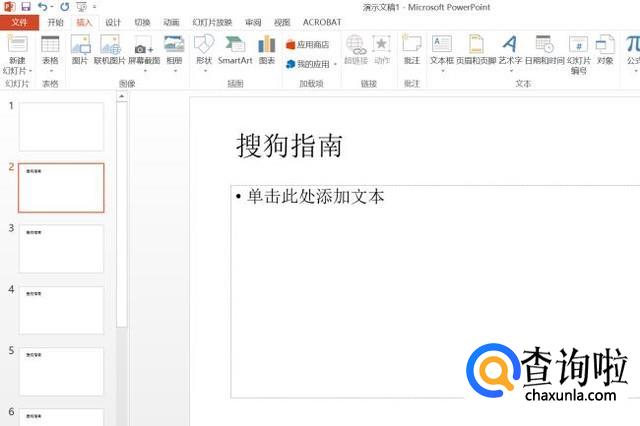Expand the 艺术字 dropdown arrow

511,71
